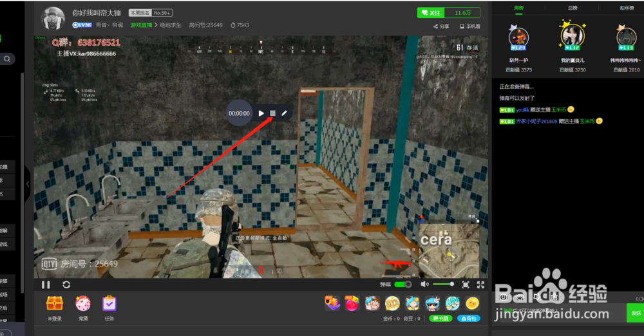Stop recording with the square stop button

click(272, 113)
